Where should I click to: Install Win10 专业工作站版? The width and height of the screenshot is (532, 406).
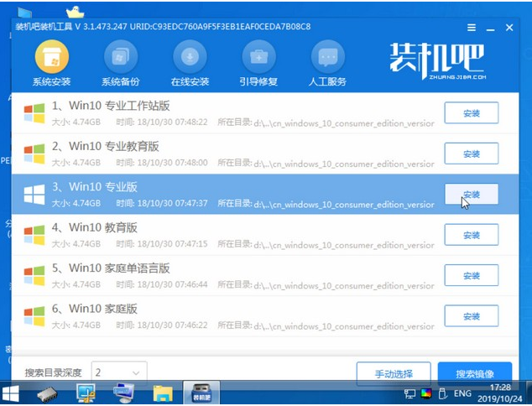click(x=472, y=113)
